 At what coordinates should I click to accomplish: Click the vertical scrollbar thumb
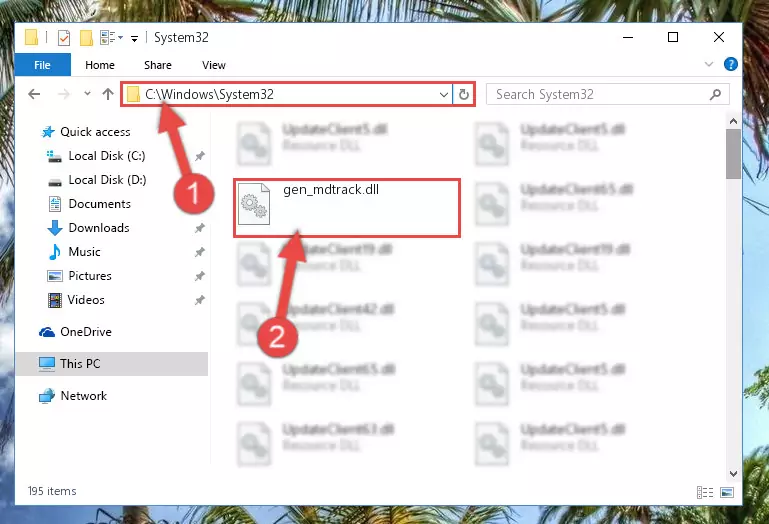pyautogui.click(x=733, y=154)
